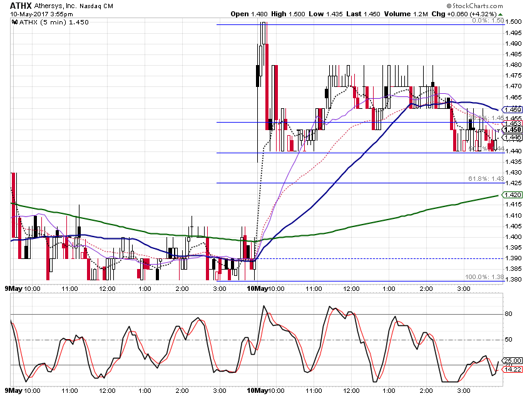Click the green 1.420 moving average price tag
Image resolution: width=532 pixels, height=396 pixels.
pyautogui.click(x=513, y=195)
